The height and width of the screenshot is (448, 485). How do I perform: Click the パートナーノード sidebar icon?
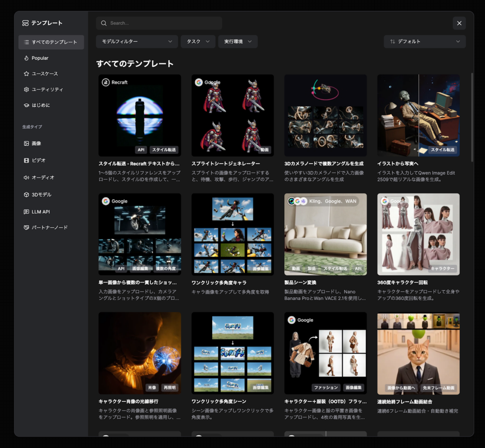click(x=27, y=228)
